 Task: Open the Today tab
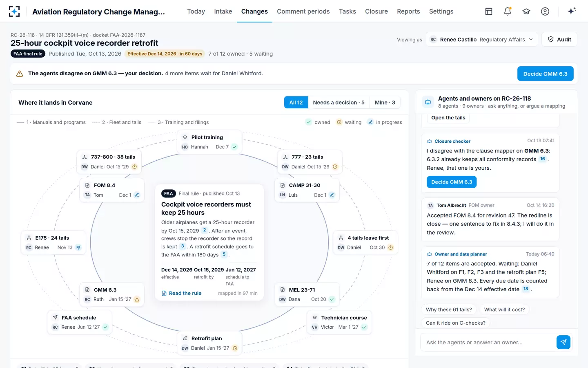click(x=196, y=11)
